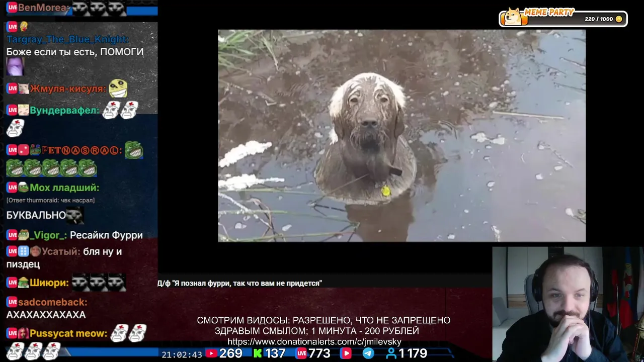The image size is (644, 362).
Task: Click username Усатый in chat
Action: (60, 251)
